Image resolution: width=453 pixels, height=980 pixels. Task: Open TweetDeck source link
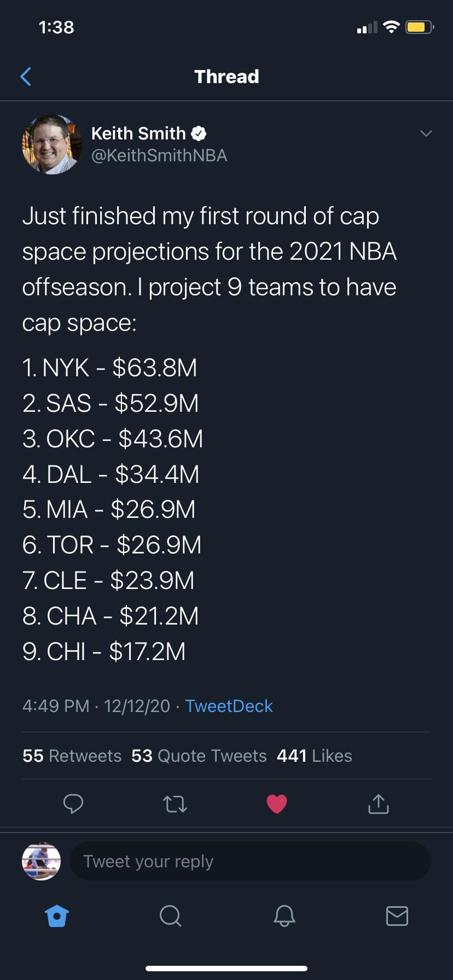pos(228,706)
